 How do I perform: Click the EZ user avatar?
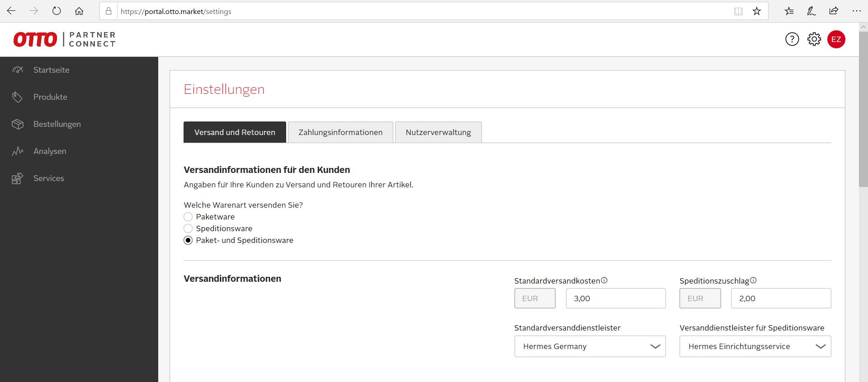point(836,39)
